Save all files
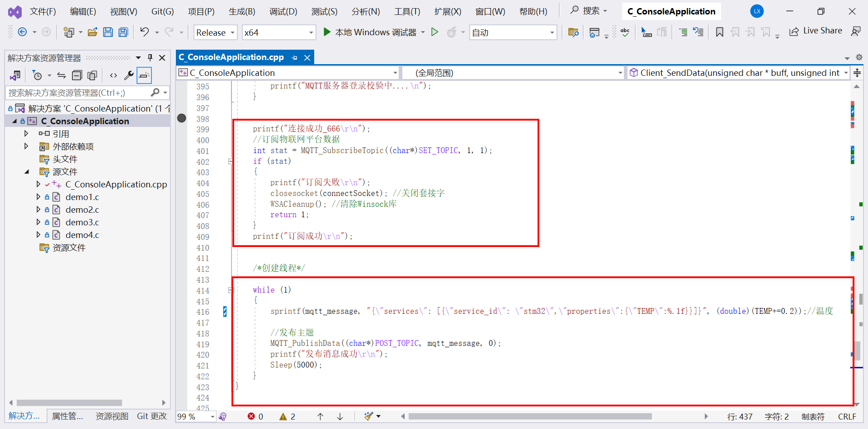This screenshot has width=868, height=429. click(123, 32)
